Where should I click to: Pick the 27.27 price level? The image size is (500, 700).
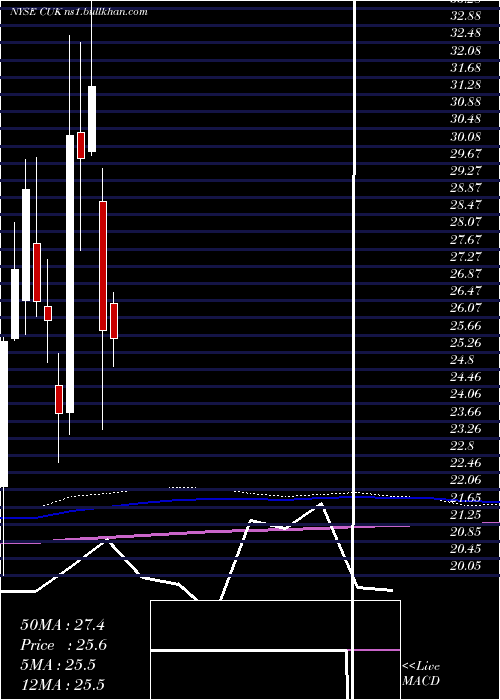[x=465, y=256]
